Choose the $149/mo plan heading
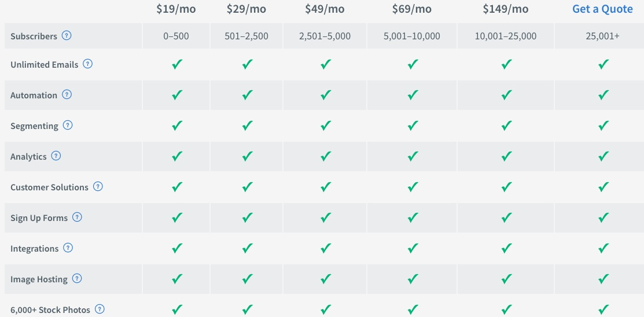 point(506,9)
